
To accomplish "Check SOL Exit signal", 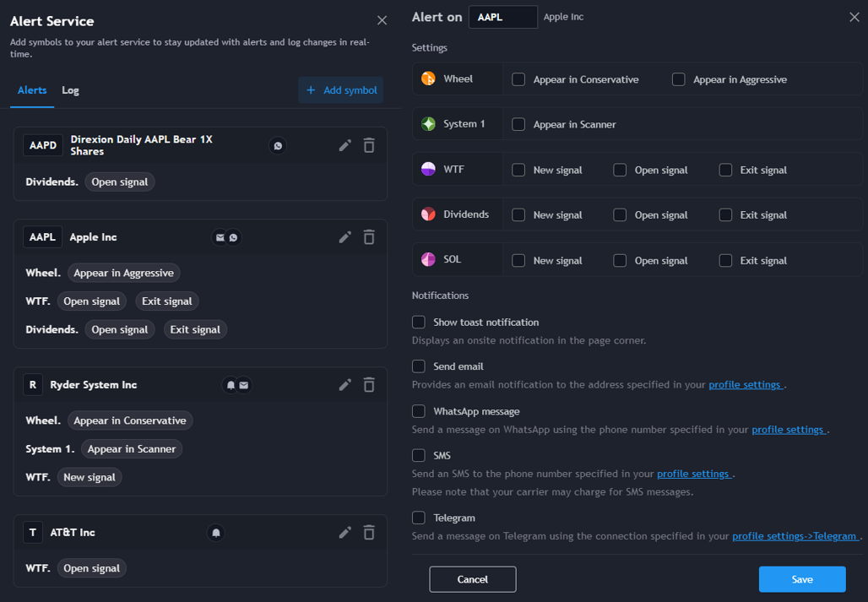I will [726, 260].
